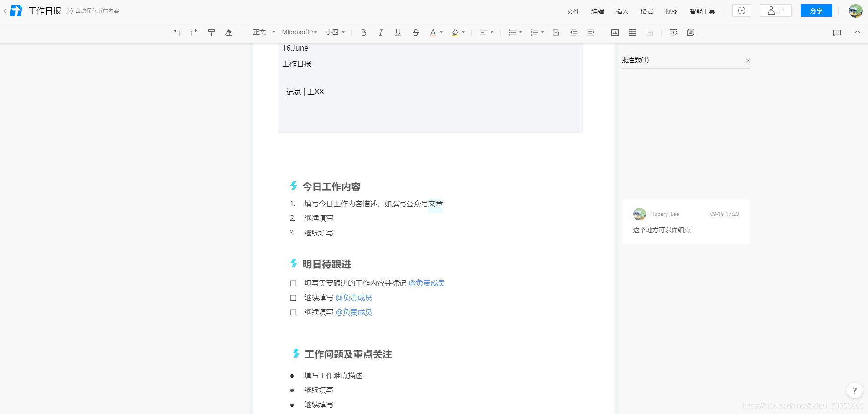This screenshot has height=414, width=868.
Task: Toggle strikethrough formatting
Action: (x=415, y=32)
